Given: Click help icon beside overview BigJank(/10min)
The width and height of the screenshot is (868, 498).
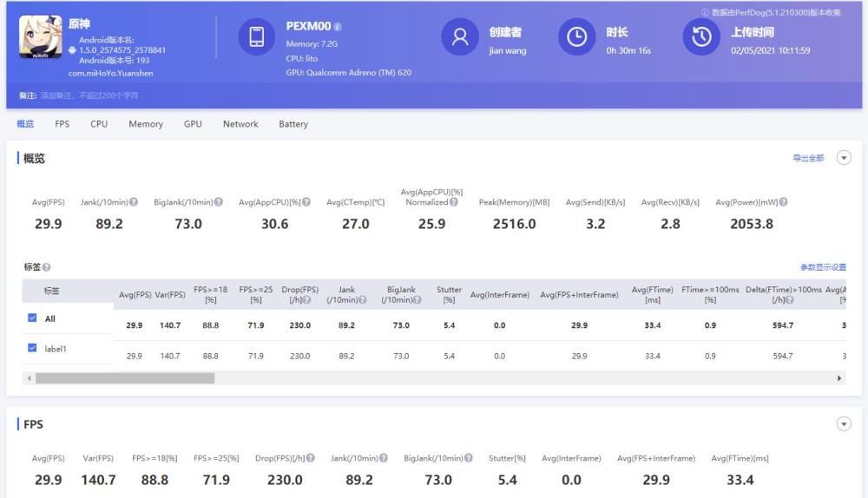Looking at the screenshot, I should tap(219, 202).
